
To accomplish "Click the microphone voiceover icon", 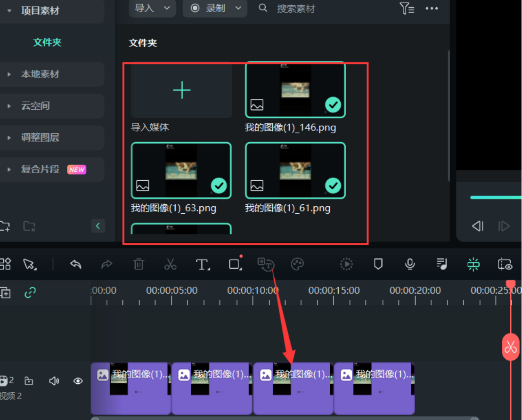I will (x=410, y=264).
